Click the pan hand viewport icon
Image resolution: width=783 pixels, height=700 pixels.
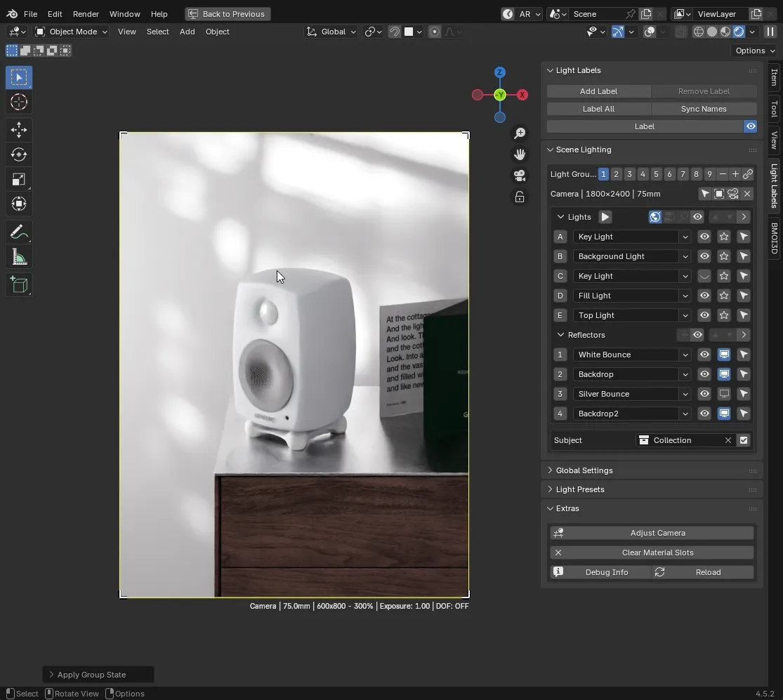tap(520, 154)
